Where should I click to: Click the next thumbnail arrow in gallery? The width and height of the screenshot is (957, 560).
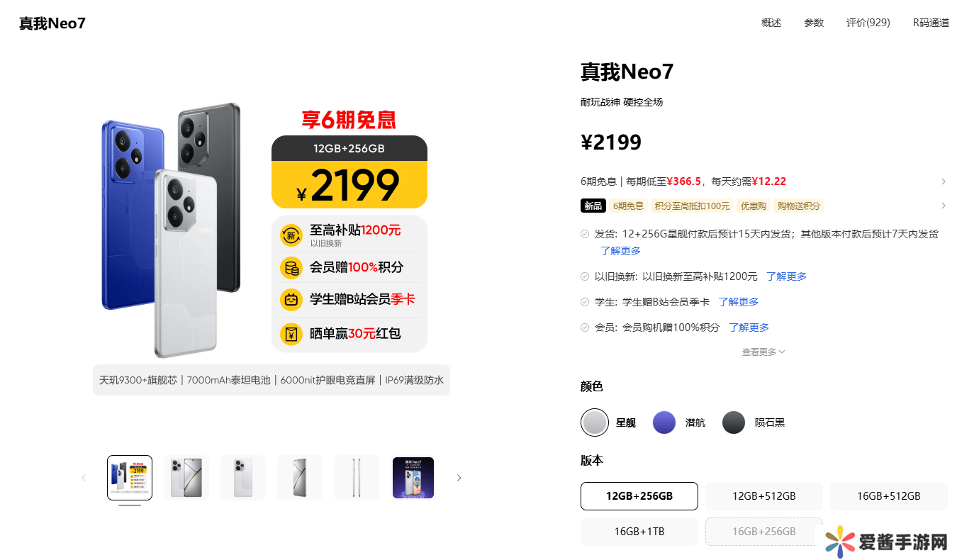pyautogui.click(x=459, y=478)
